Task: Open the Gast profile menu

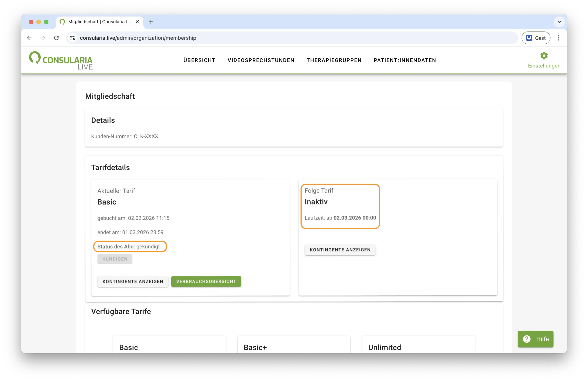Action: pyautogui.click(x=536, y=38)
